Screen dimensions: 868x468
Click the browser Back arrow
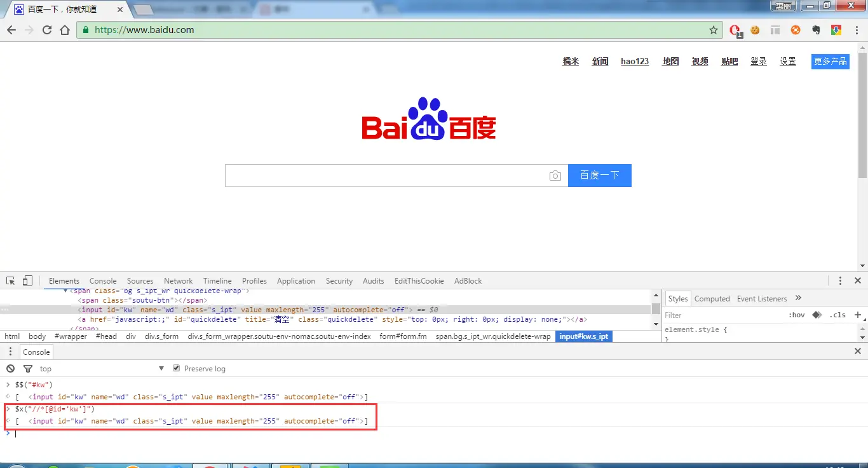(x=11, y=30)
